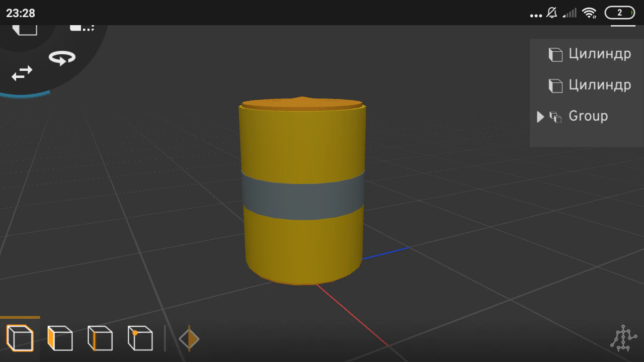Image resolution: width=644 pixels, height=362 pixels.
Task: Switch to vertex selection mode
Action: 140,338
